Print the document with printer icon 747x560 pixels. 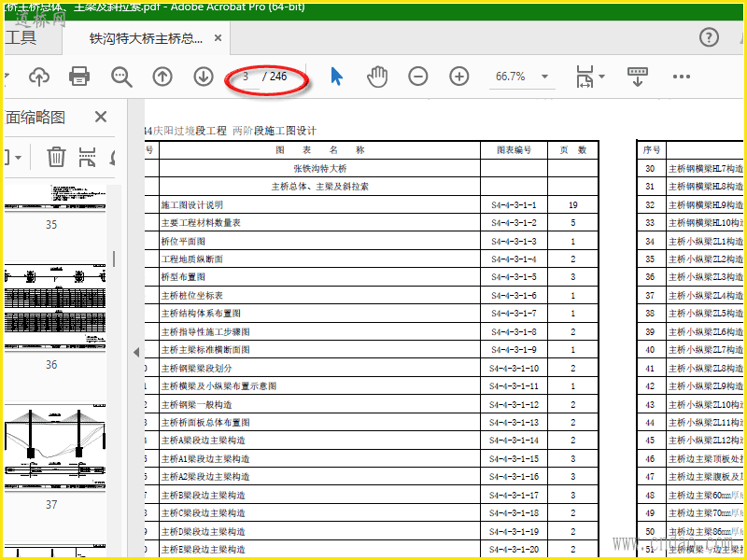(79, 77)
